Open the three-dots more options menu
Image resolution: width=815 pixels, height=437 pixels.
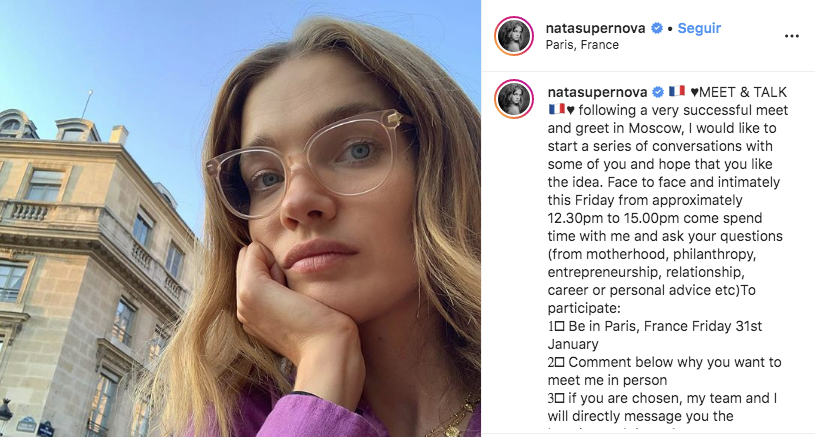click(792, 36)
